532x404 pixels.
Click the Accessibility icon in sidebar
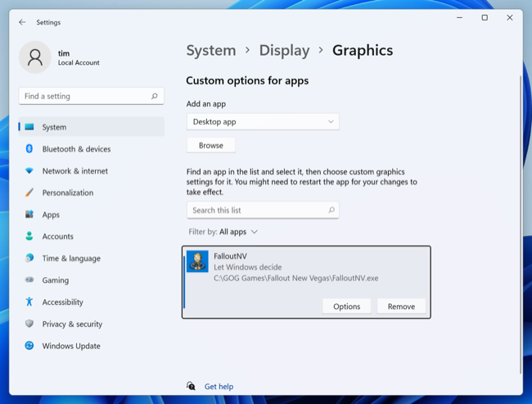coord(29,302)
